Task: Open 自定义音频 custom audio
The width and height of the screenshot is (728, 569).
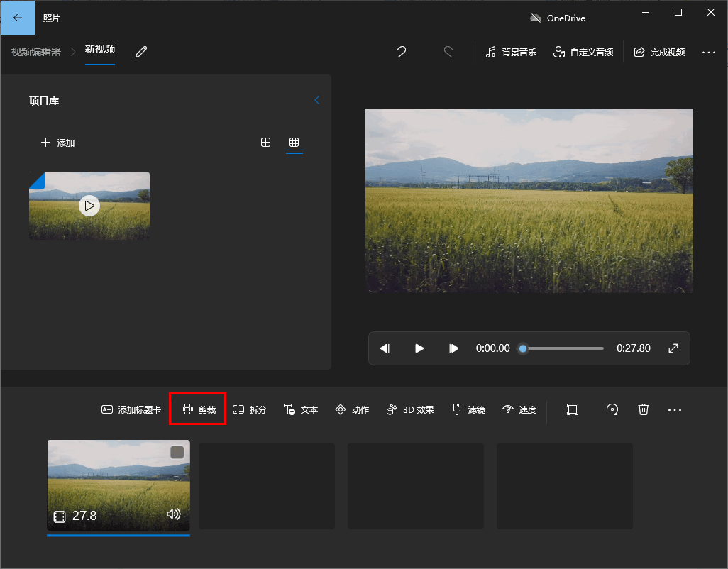Action: pyautogui.click(x=583, y=52)
